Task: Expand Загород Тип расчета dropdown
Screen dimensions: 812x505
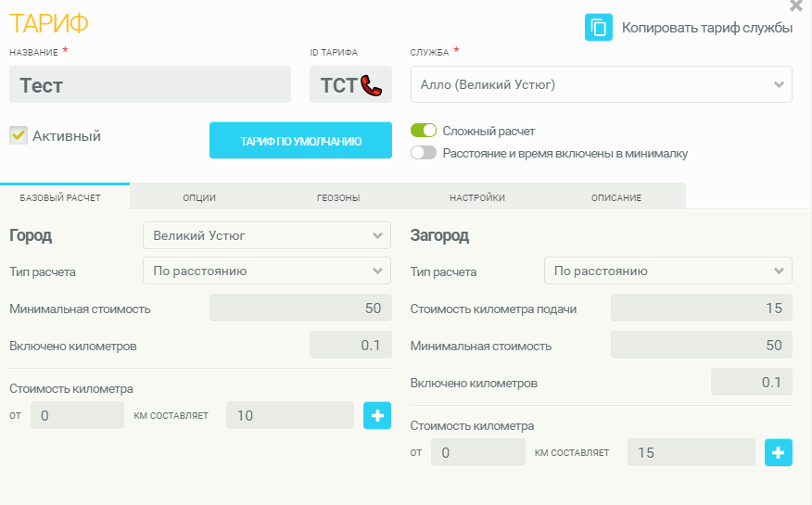Action: pos(667,271)
